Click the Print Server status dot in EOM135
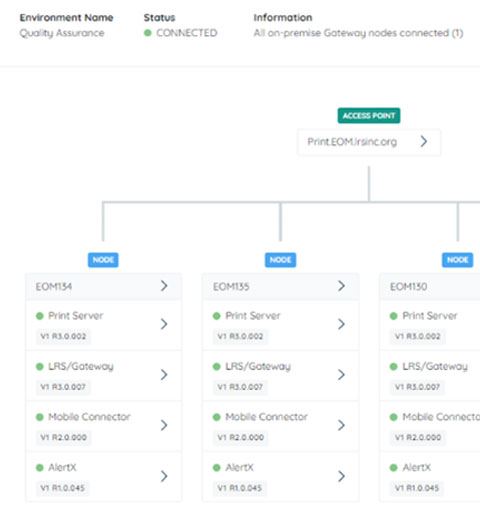Screen dimensions: 480x527 216,316
